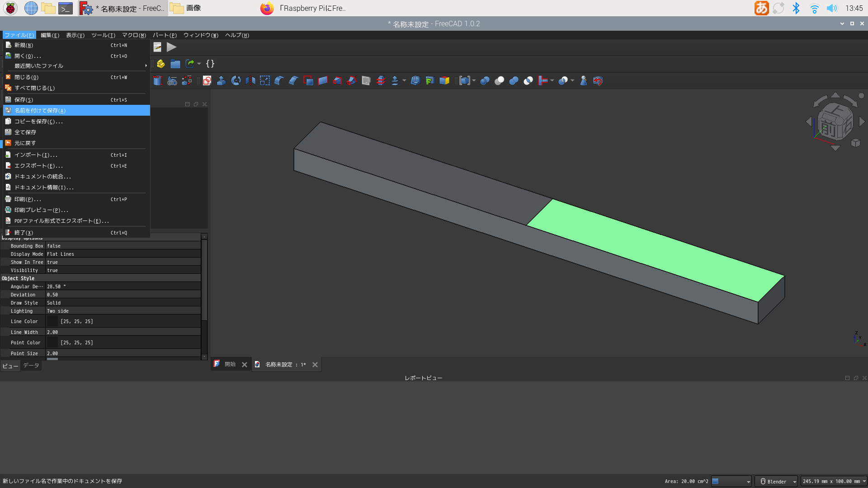Click the Extrude tool icon
The image size is (868, 488).
point(221,81)
